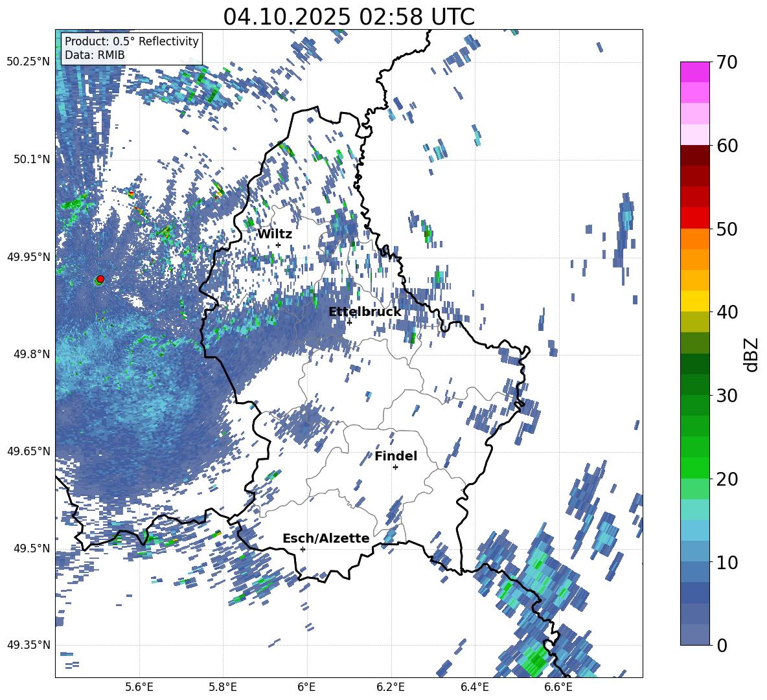Click the red radar site marker
767x700 pixels.
click(x=100, y=279)
